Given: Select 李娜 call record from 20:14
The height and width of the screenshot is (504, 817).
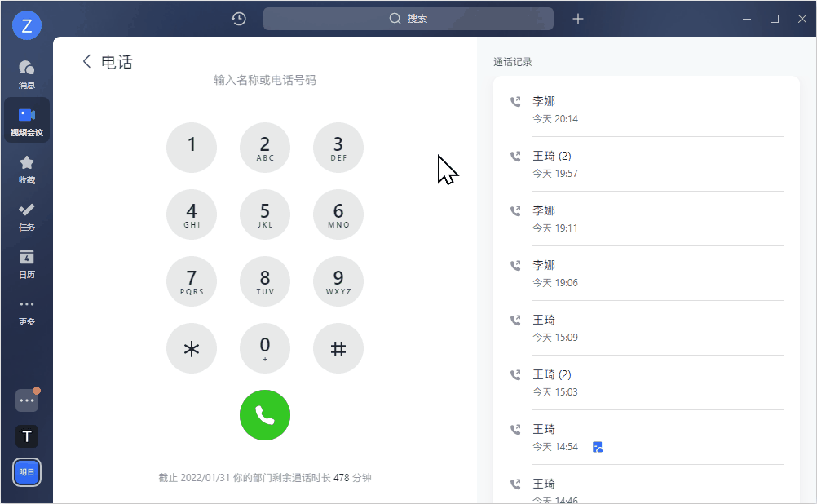Looking at the screenshot, I should point(646,109).
